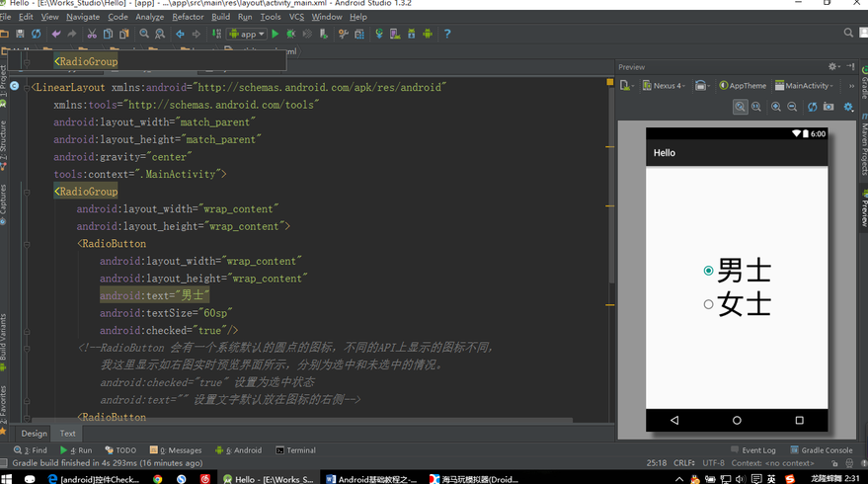Click the editor horizontal scrollbar
The width and height of the screenshot is (868, 484).
click(302, 421)
